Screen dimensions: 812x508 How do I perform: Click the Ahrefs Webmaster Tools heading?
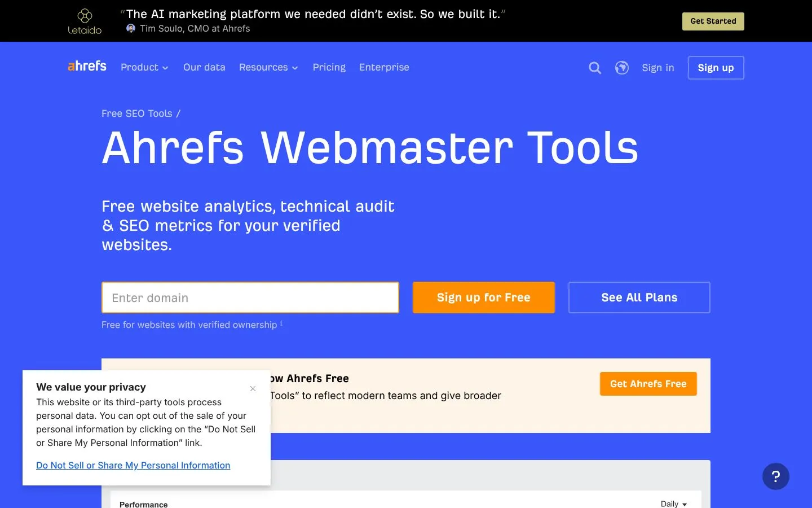370,148
